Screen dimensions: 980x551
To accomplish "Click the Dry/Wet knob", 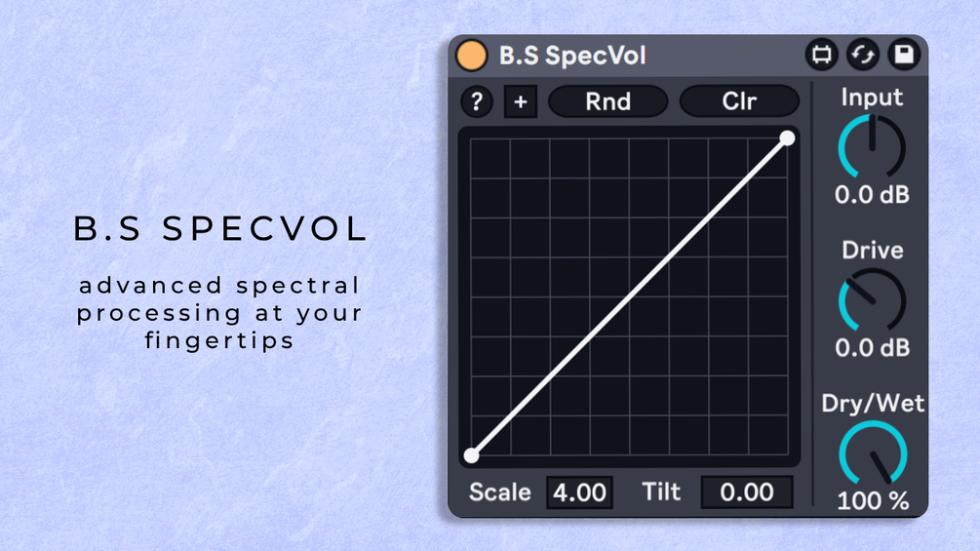I will (872, 453).
